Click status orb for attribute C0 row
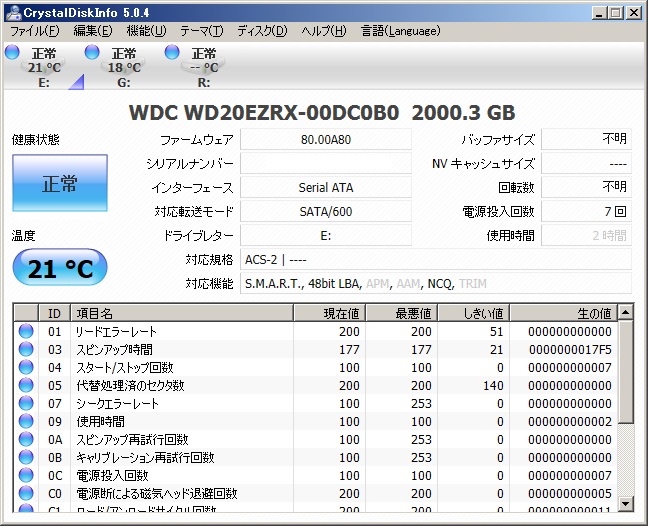Image resolution: width=648 pixels, height=526 pixels. [x=26, y=493]
